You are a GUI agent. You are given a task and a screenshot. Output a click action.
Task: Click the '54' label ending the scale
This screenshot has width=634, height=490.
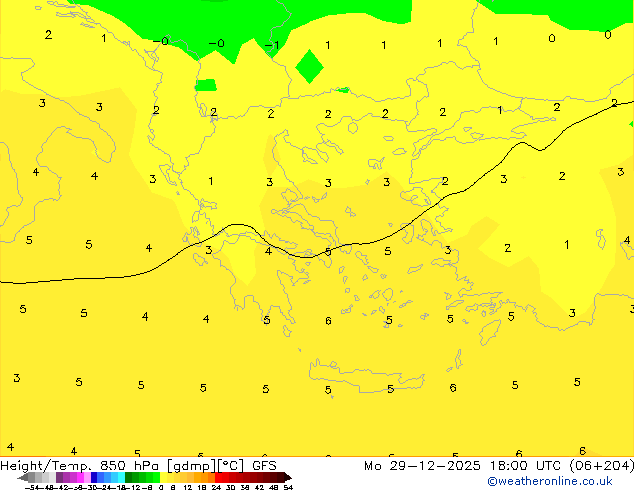coord(288,488)
